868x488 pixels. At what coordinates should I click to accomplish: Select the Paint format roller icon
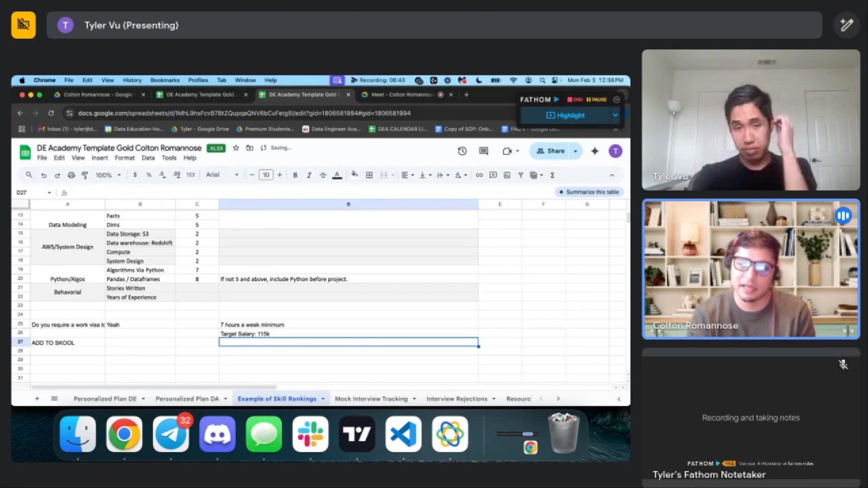click(85, 175)
